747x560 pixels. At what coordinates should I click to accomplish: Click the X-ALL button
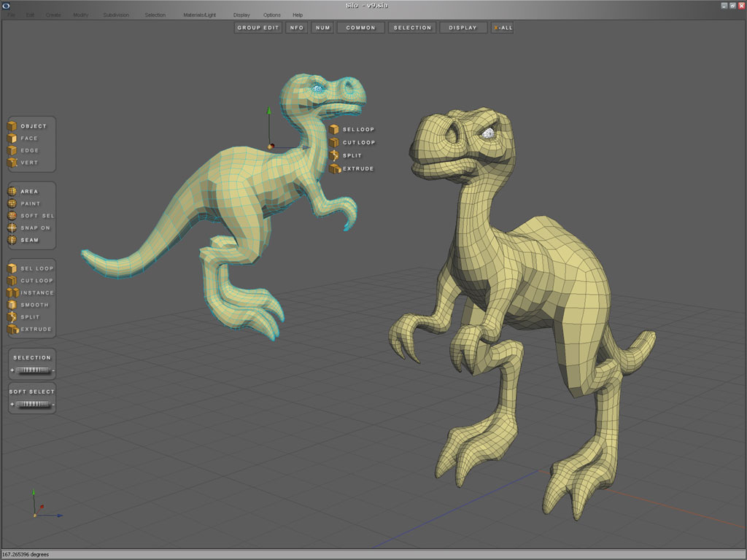click(503, 28)
